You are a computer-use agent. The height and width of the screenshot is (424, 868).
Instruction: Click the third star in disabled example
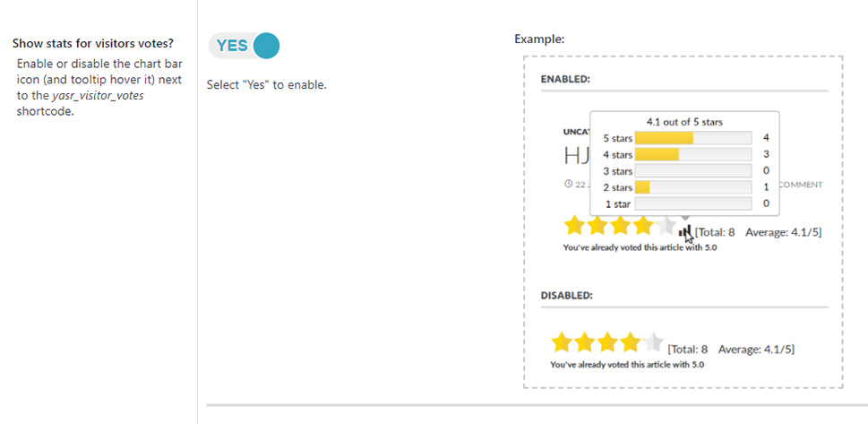click(x=607, y=342)
